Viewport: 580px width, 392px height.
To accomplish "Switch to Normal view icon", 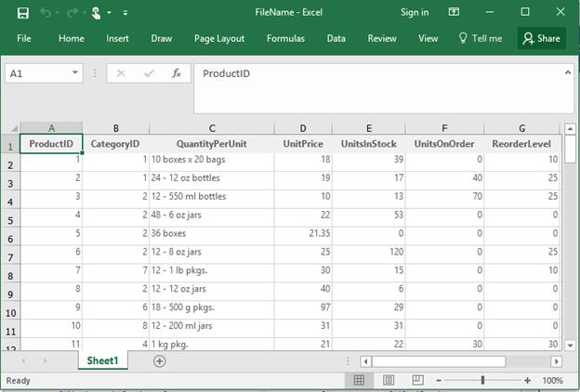I will point(359,380).
